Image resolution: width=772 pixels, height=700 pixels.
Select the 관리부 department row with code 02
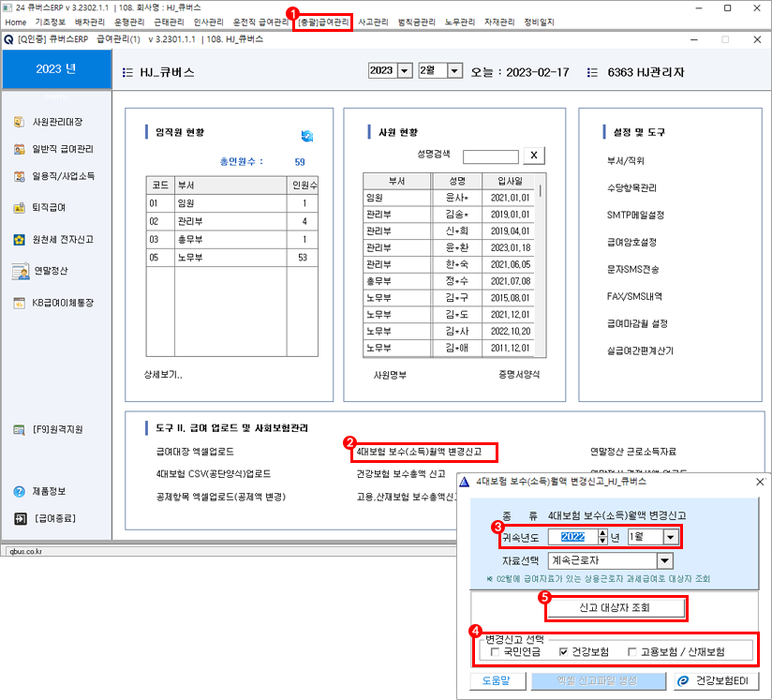pyautogui.click(x=232, y=222)
